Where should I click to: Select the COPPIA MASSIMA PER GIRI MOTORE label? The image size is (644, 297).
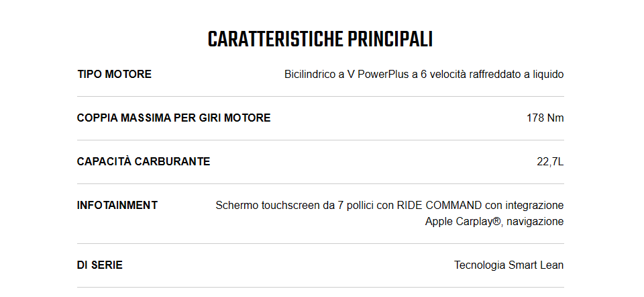tap(174, 118)
